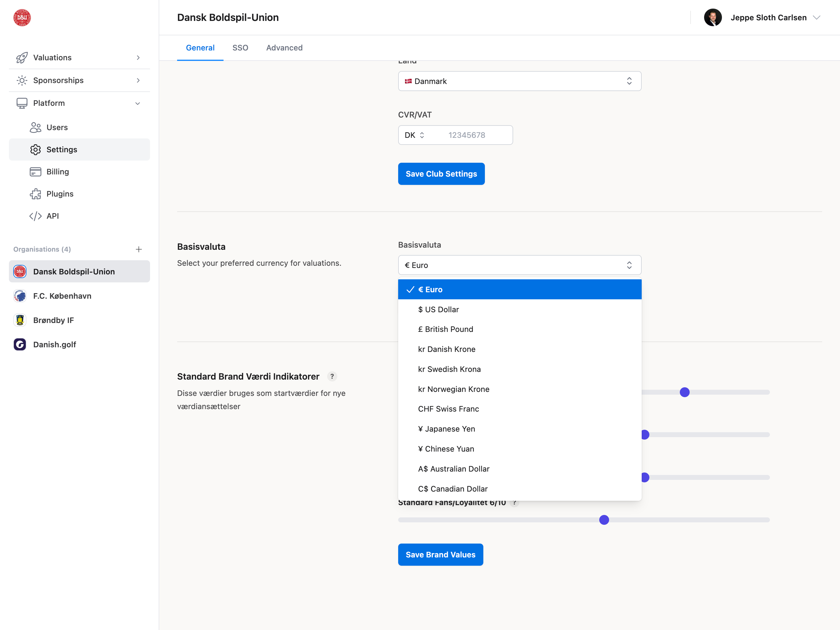
Task: Select the Sponsorships sun icon
Action: [22, 80]
